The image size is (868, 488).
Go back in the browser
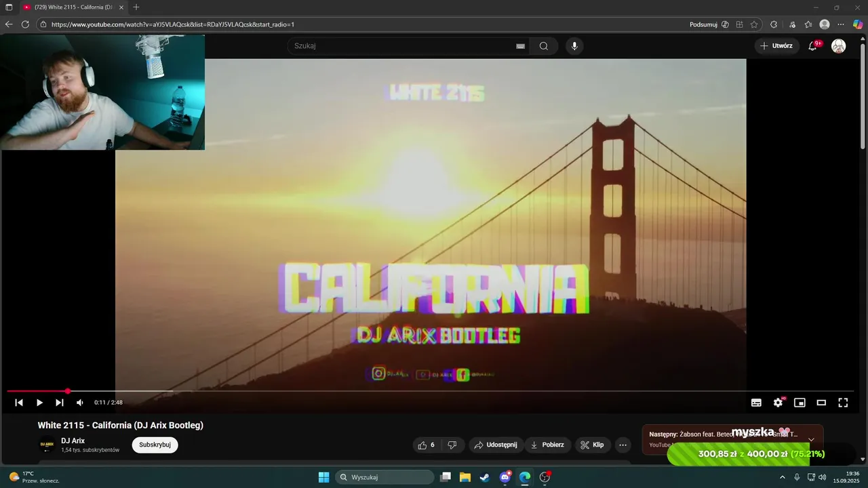9,24
